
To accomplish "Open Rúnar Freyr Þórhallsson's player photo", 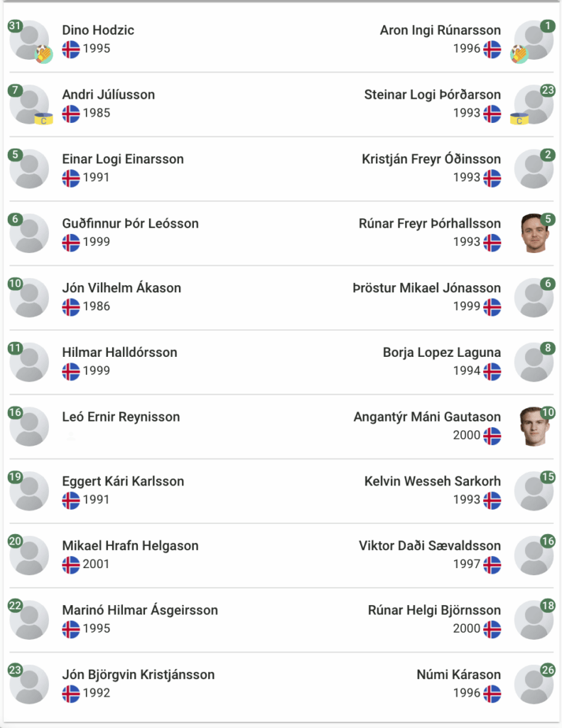I will pos(534,233).
